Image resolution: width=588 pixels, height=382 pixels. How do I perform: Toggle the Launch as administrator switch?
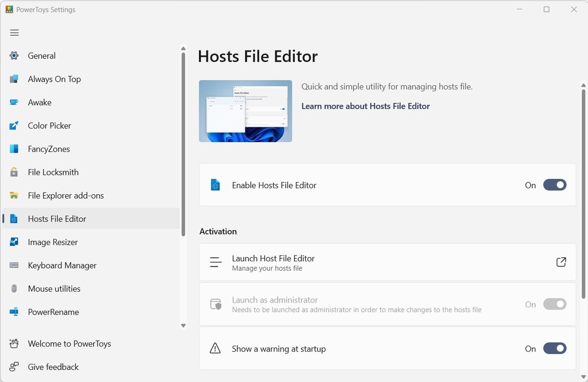555,304
